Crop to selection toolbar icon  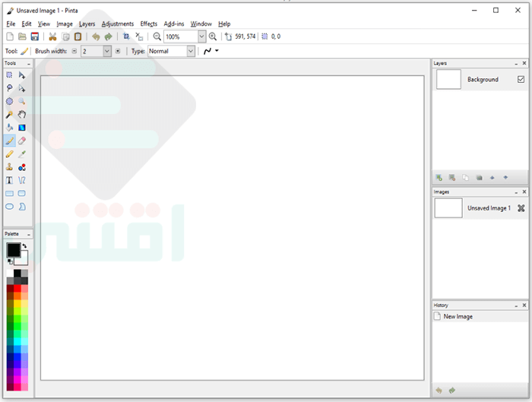pos(126,36)
